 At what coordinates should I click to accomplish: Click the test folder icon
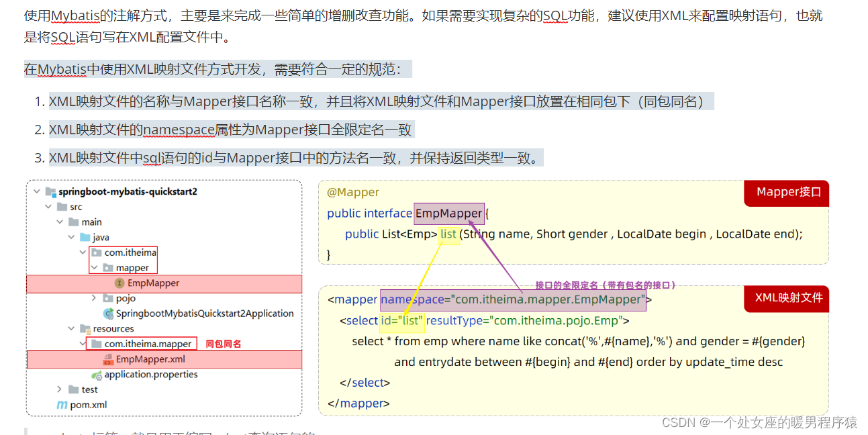point(73,389)
